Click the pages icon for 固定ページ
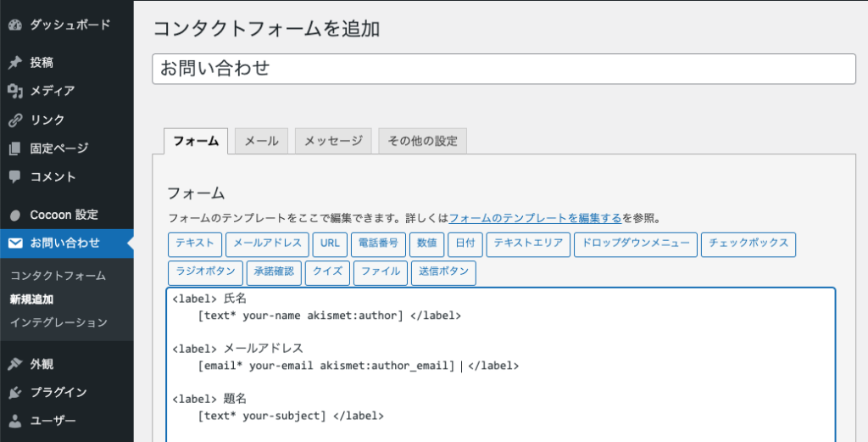Screen dimensions: 868x442 pyautogui.click(x=15, y=149)
